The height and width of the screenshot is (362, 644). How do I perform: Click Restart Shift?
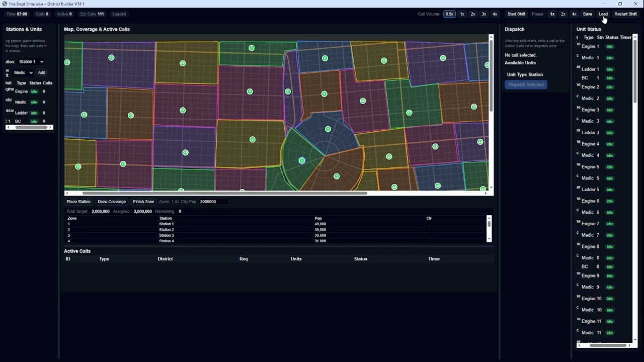(x=625, y=14)
